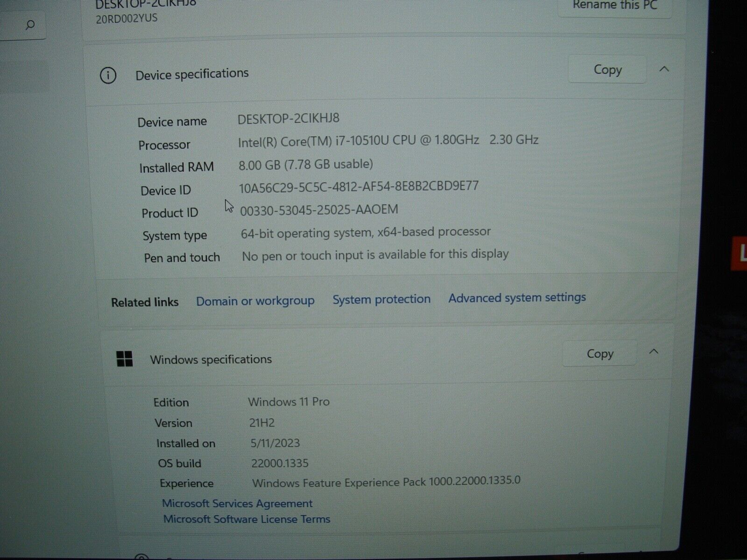This screenshot has height=560, width=747.
Task: Select processor value Intel Core i7-10510U
Action: pyautogui.click(x=388, y=141)
